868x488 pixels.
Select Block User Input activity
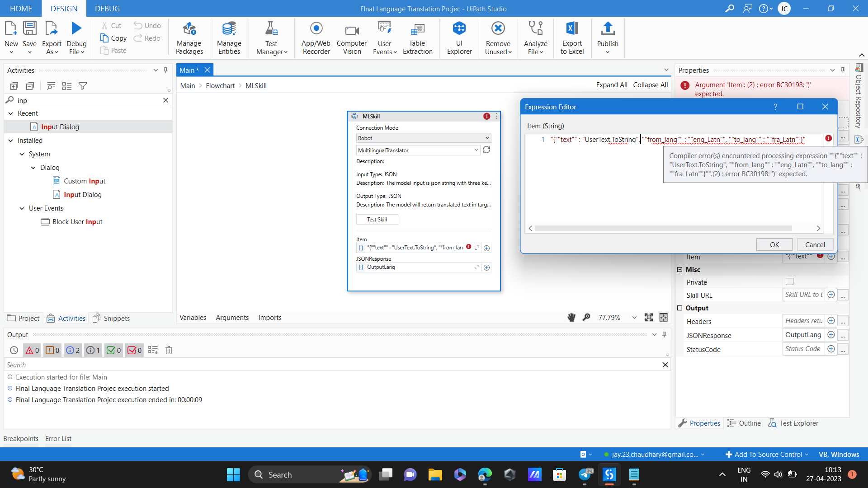point(77,222)
